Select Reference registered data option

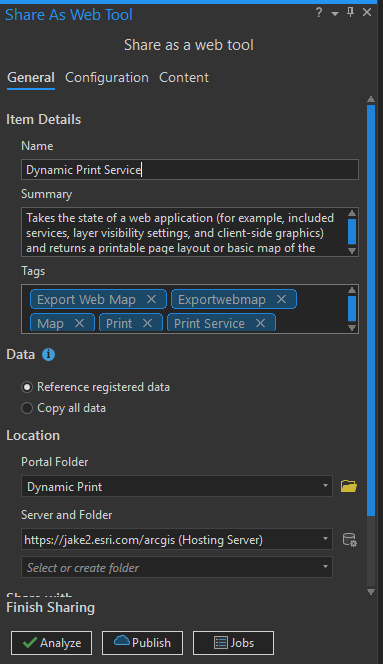[96, 387]
